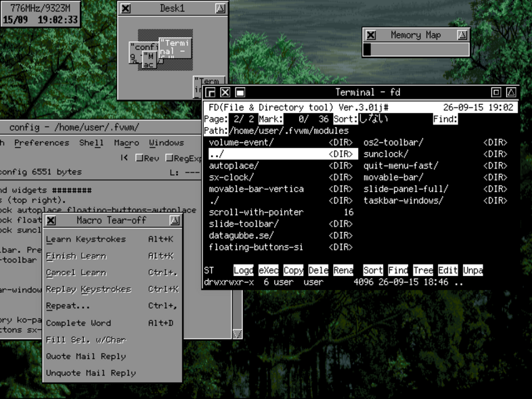Open the Macro menu
Screen dimensions: 532x399
tap(127, 143)
